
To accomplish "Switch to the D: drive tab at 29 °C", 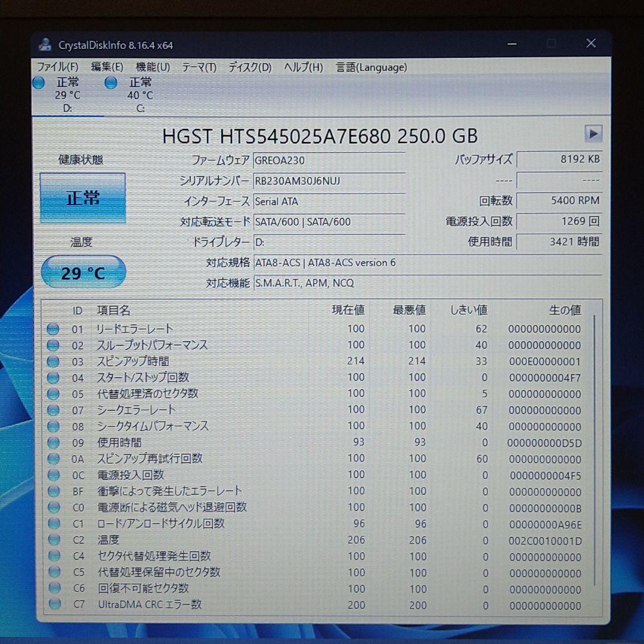I will tap(68, 95).
